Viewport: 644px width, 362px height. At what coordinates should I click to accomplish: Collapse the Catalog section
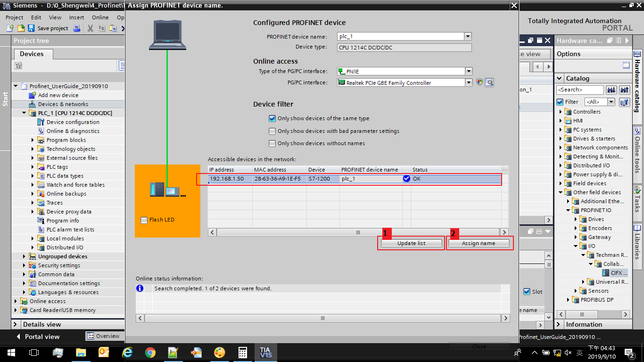point(560,78)
